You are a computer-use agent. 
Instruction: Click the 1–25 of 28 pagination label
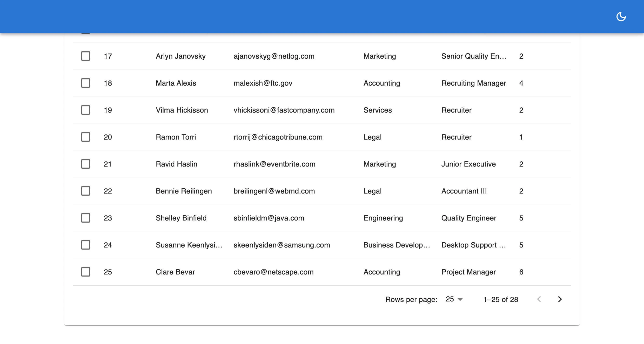(x=500, y=299)
